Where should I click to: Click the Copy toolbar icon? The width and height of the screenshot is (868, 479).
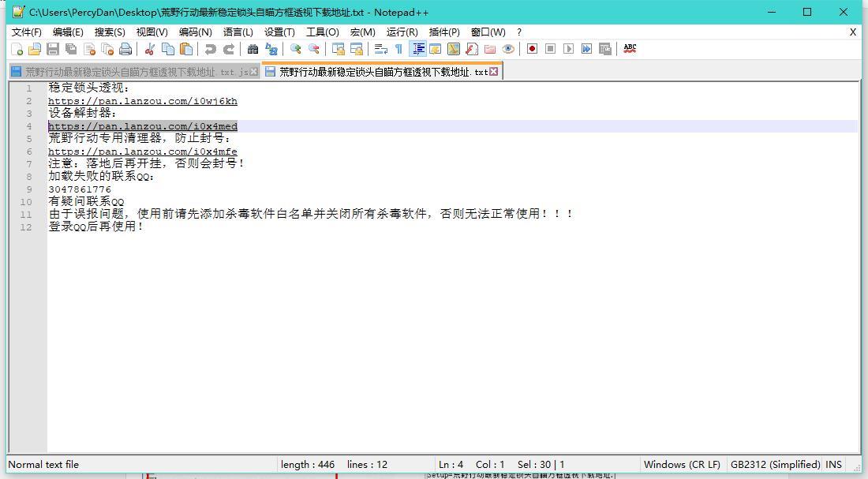(168, 49)
